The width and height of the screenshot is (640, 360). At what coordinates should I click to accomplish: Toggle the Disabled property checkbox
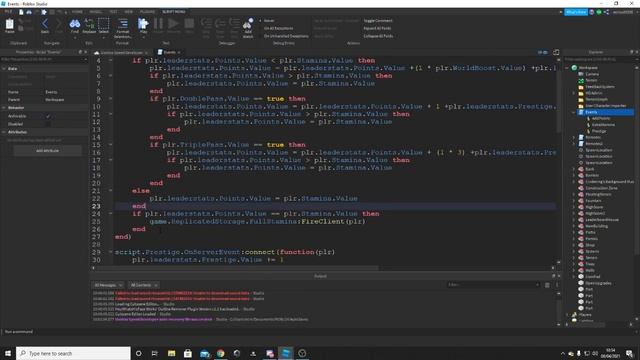click(x=48, y=124)
